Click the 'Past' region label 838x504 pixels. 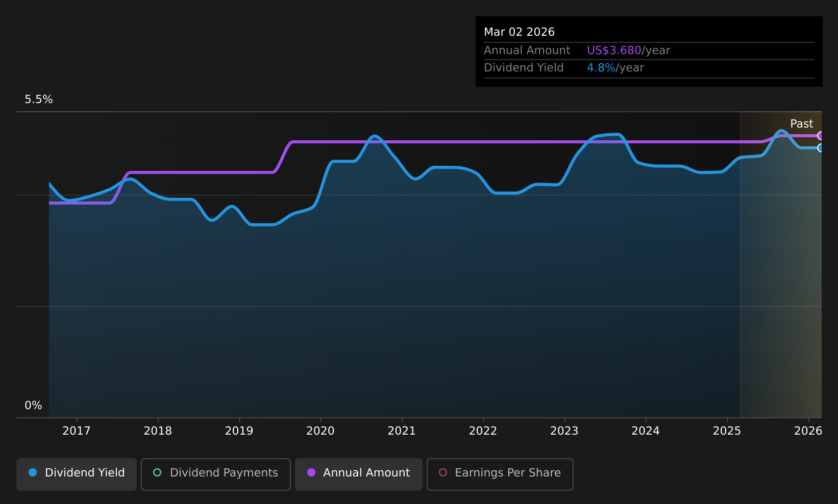pyautogui.click(x=801, y=124)
